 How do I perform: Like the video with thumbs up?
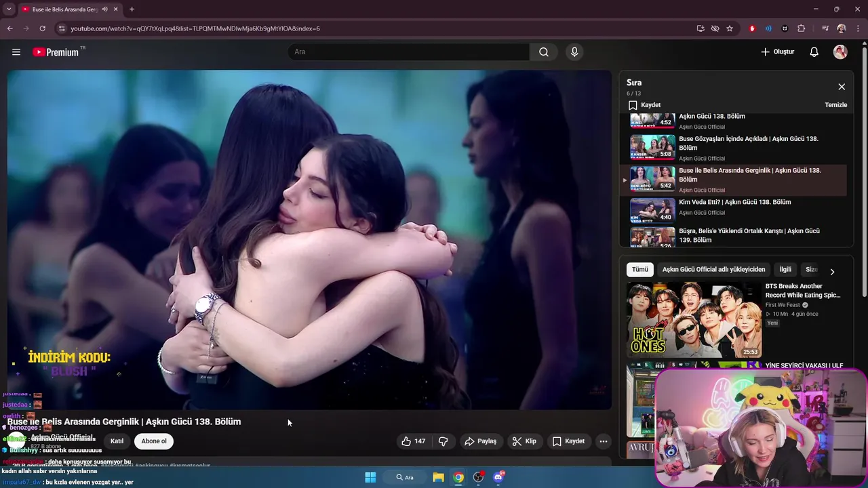[x=413, y=441]
